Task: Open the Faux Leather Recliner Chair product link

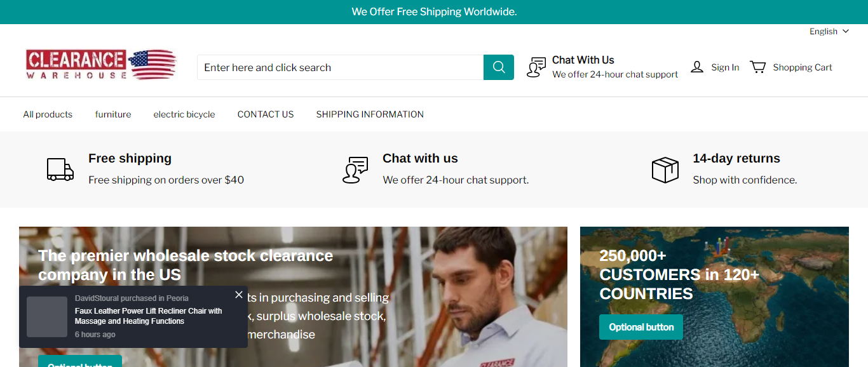Action: [x=149, y=316]
